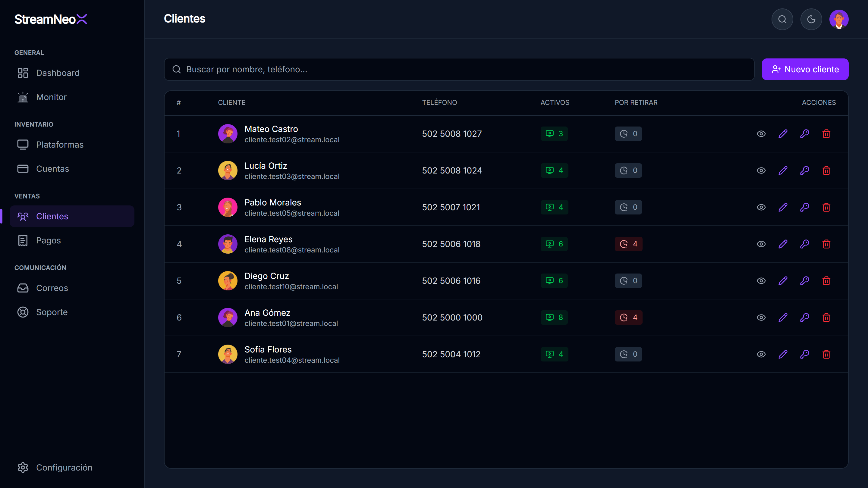868x488 pixels.
Task: Show Mateo Castro details with the eye icon
Action: point(761,134)
